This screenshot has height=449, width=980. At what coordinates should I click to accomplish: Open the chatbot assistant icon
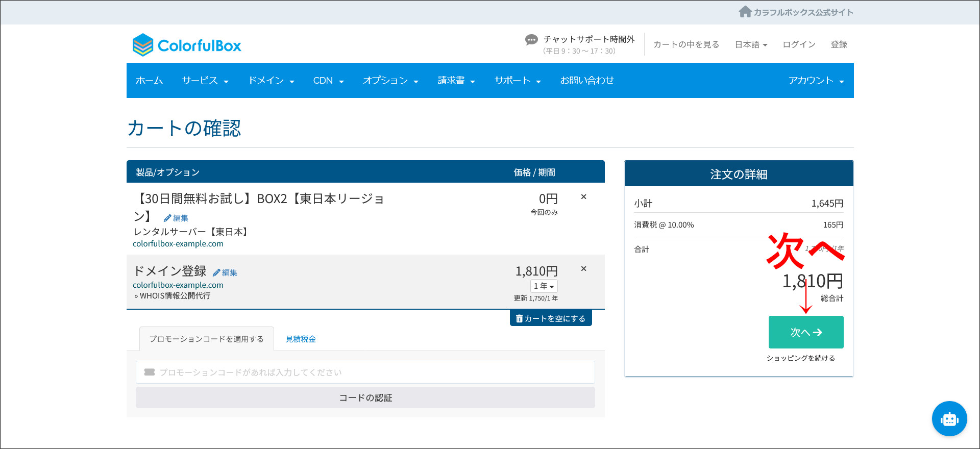(x=949, y=419)
